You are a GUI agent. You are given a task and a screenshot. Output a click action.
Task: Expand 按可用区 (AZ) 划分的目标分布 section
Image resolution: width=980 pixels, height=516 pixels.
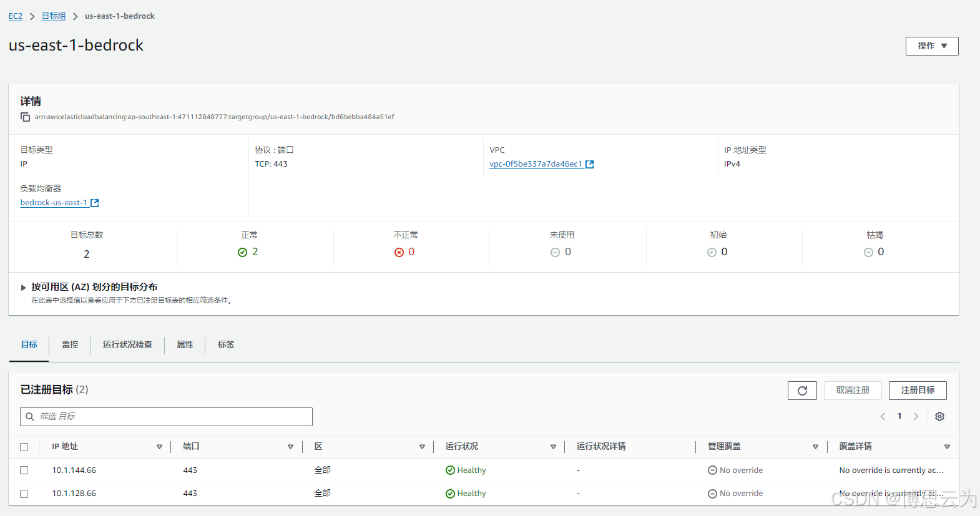pos(24,288)
